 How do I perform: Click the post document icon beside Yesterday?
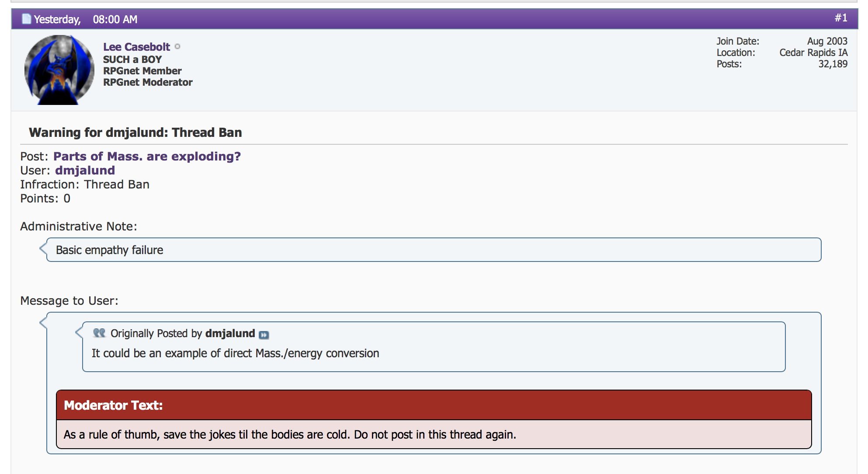point(27,19)
